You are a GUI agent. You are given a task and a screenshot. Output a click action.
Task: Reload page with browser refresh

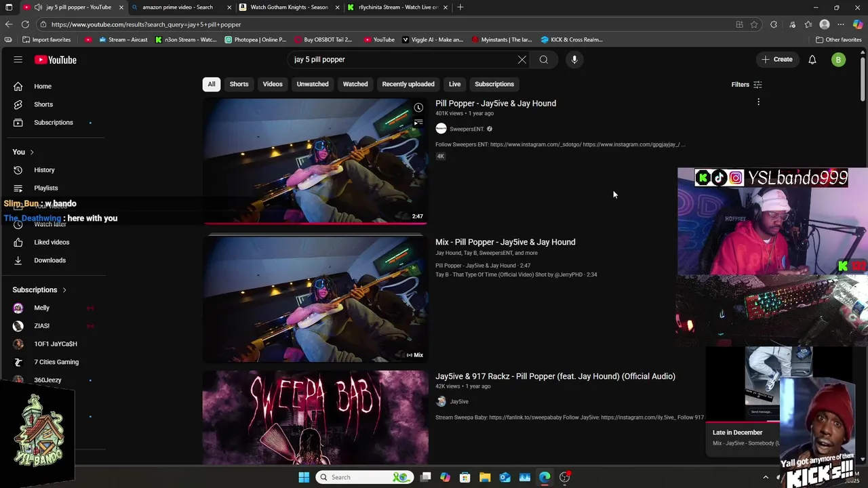(x=25, y=24)
